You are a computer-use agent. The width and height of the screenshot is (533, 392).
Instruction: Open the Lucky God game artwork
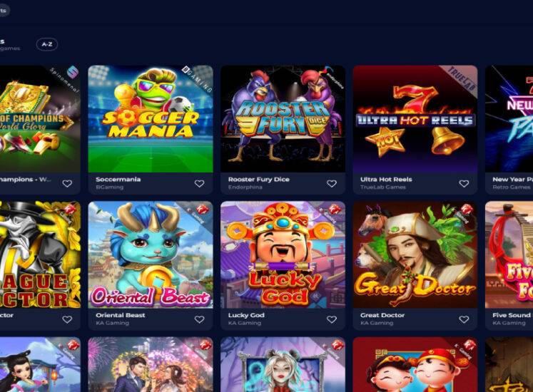pyautogui.click(x=283, y=254)
